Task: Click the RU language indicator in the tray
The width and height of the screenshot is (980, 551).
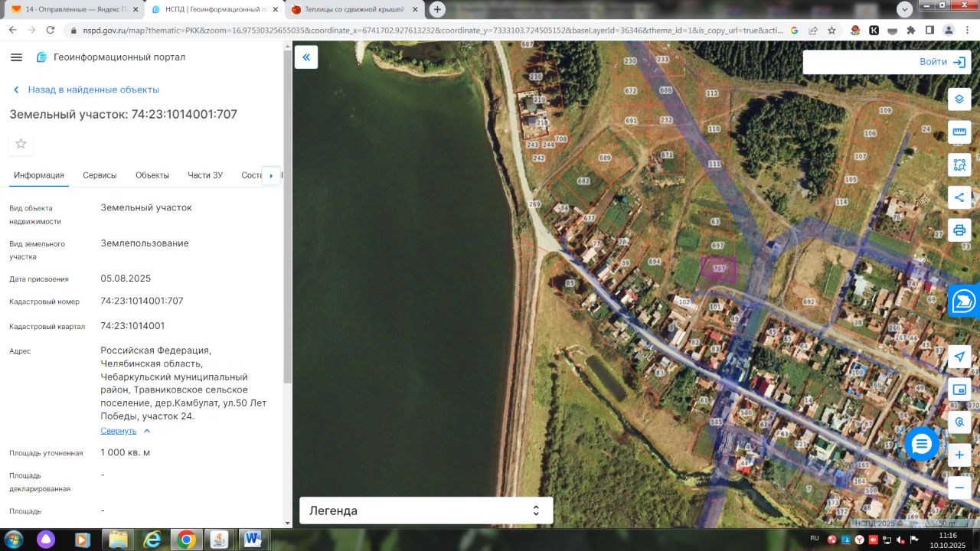Action: 814,539
